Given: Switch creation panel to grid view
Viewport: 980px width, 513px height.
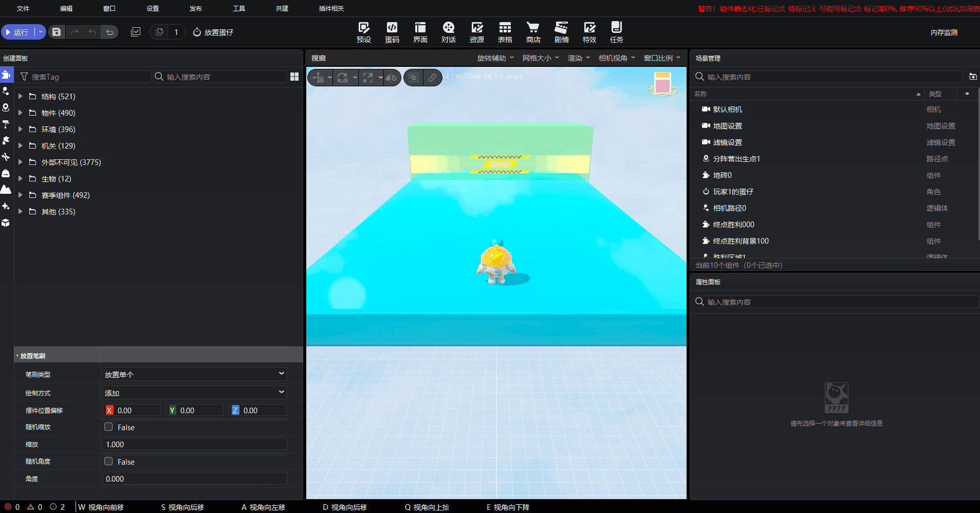Looking at the screenshot, I should [x=294, y=77].
